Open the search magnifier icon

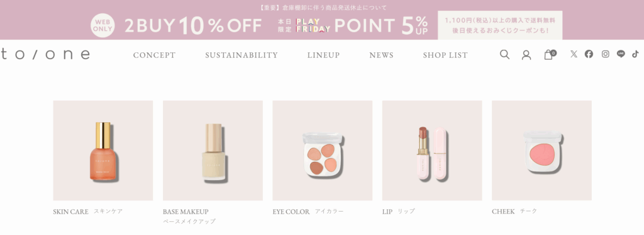[x=504, y=55]
